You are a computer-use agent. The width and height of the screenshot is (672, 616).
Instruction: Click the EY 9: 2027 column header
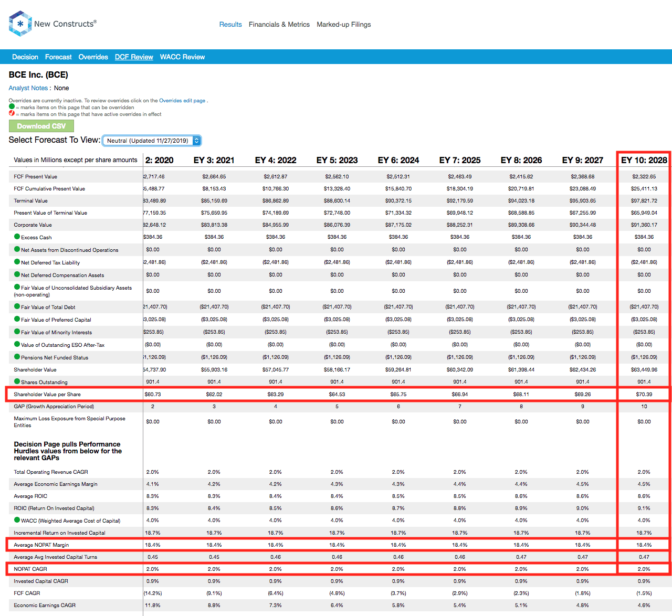(x=583, y=160)
